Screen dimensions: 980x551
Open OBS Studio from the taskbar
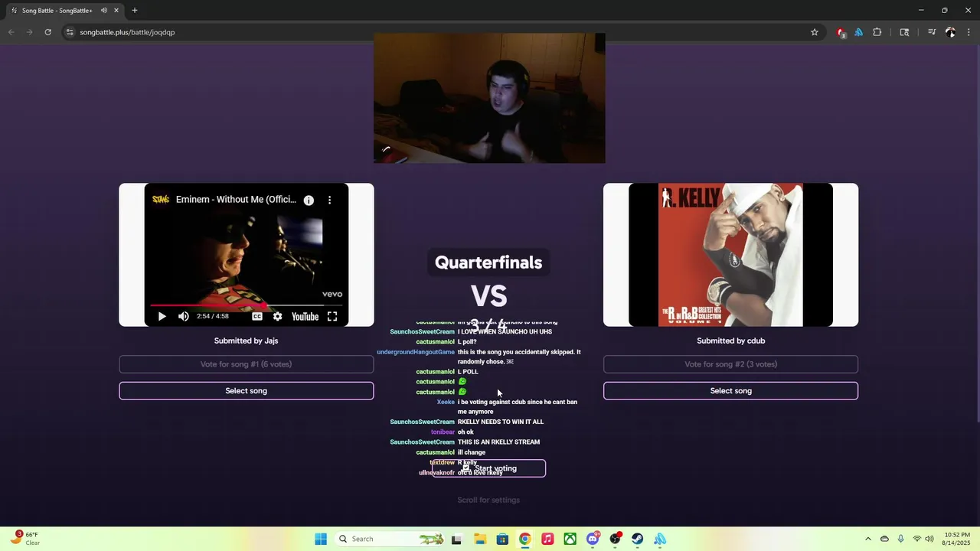pos(615,539)
